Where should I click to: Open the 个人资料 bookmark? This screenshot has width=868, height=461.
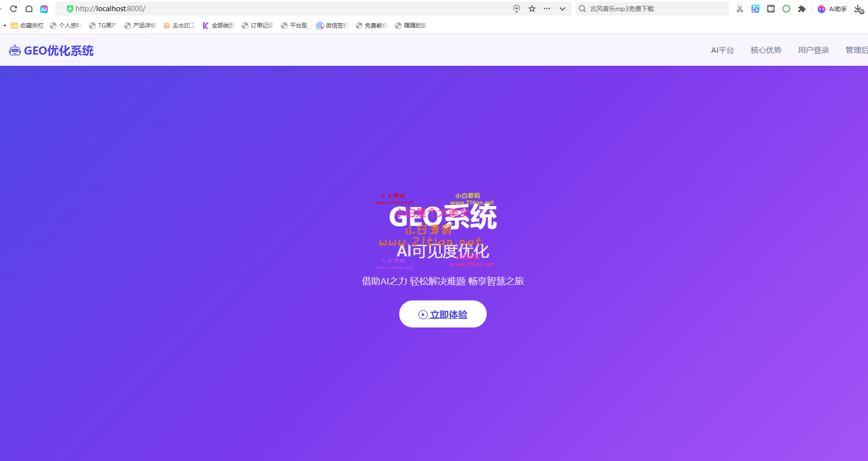point(66,26)
